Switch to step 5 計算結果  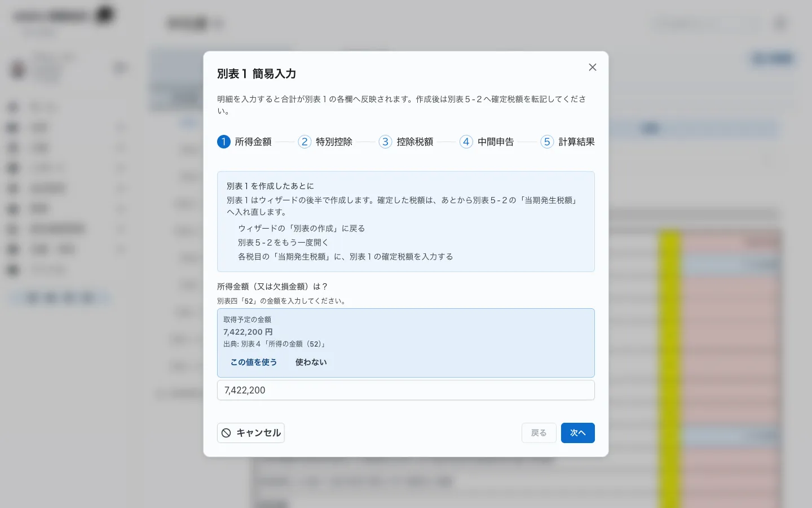click(x=568, y=142)
